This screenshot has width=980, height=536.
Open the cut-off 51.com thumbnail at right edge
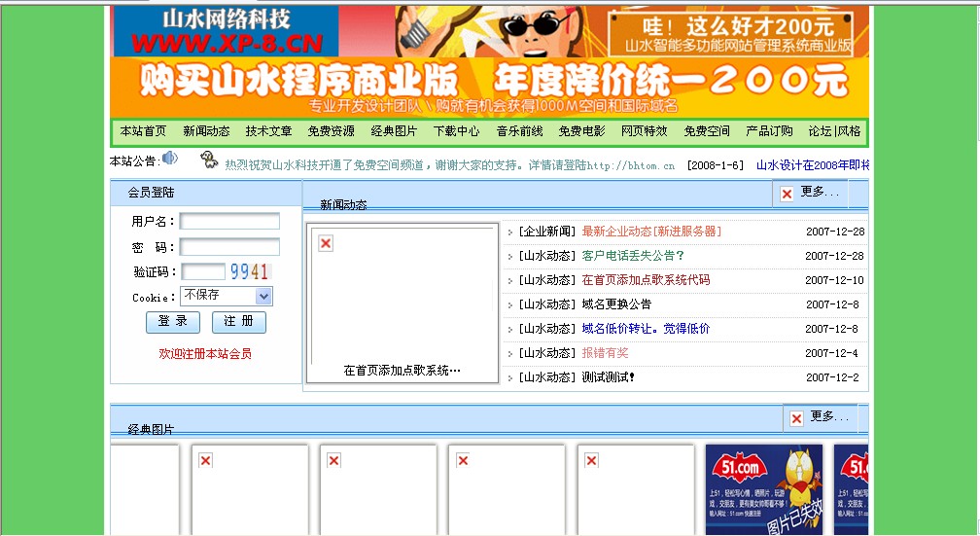pos(852,489)
